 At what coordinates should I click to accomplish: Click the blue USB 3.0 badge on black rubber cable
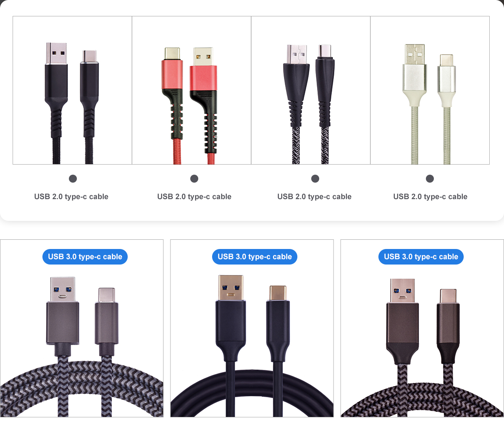coord(255,257)
